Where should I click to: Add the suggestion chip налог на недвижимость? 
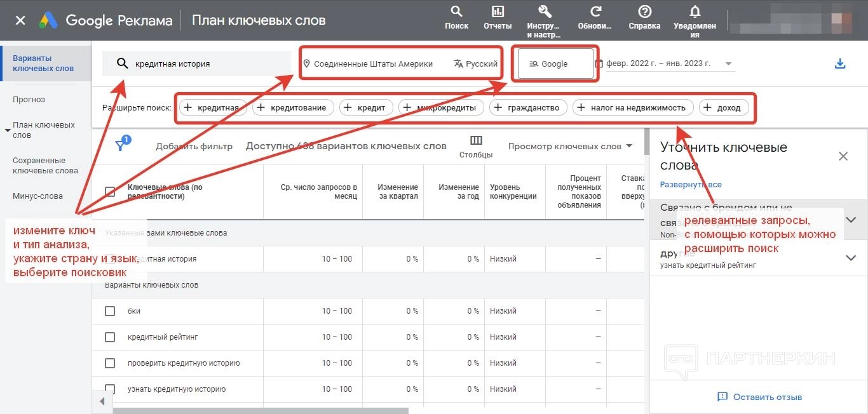pyautogui.click(x=633, y=107)
